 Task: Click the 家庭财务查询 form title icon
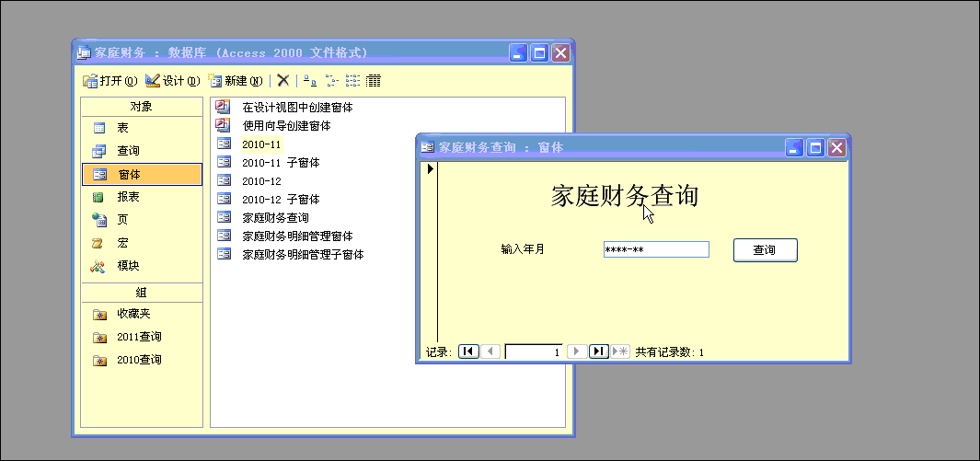coord(428,147)
